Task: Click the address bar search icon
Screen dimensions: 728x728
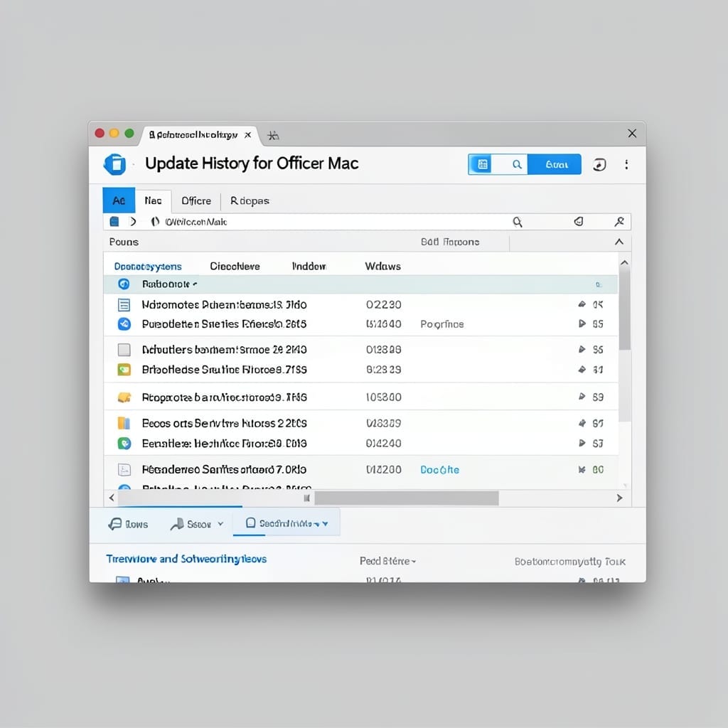Action: (x=518, y=222)
